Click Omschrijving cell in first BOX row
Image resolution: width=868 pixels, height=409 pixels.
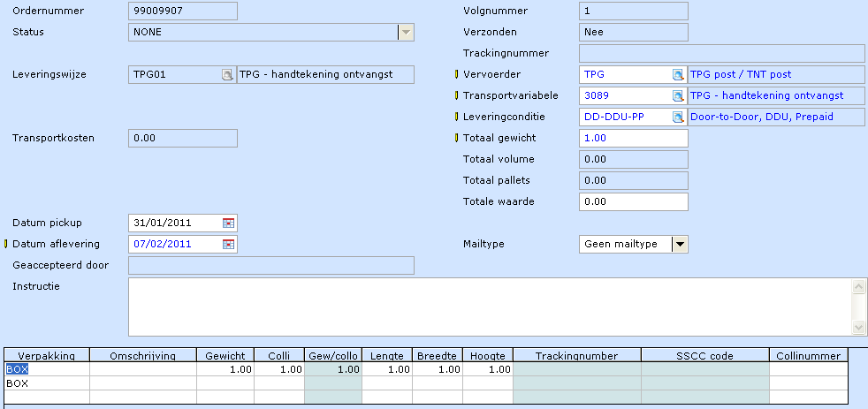coord(143,369)
